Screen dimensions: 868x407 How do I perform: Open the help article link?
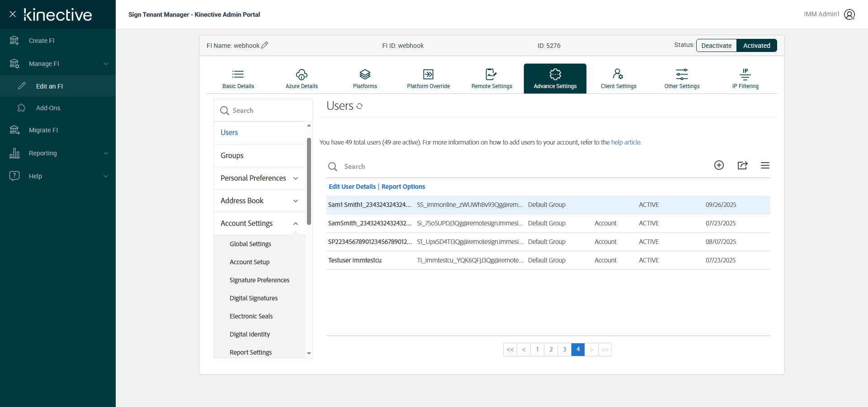click(x=626, y=142)
